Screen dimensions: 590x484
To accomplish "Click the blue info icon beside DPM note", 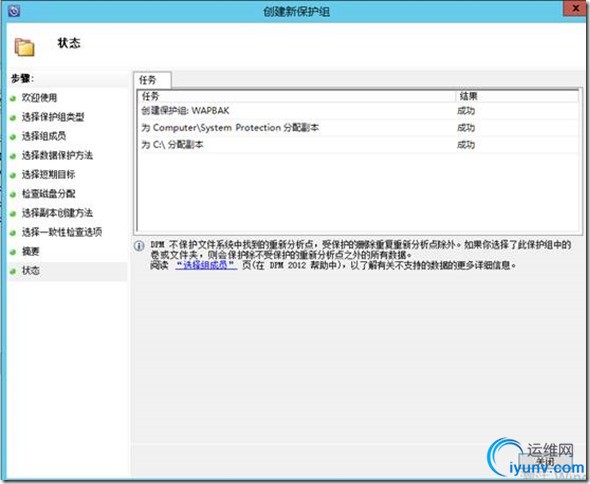I will coord(139,246).
